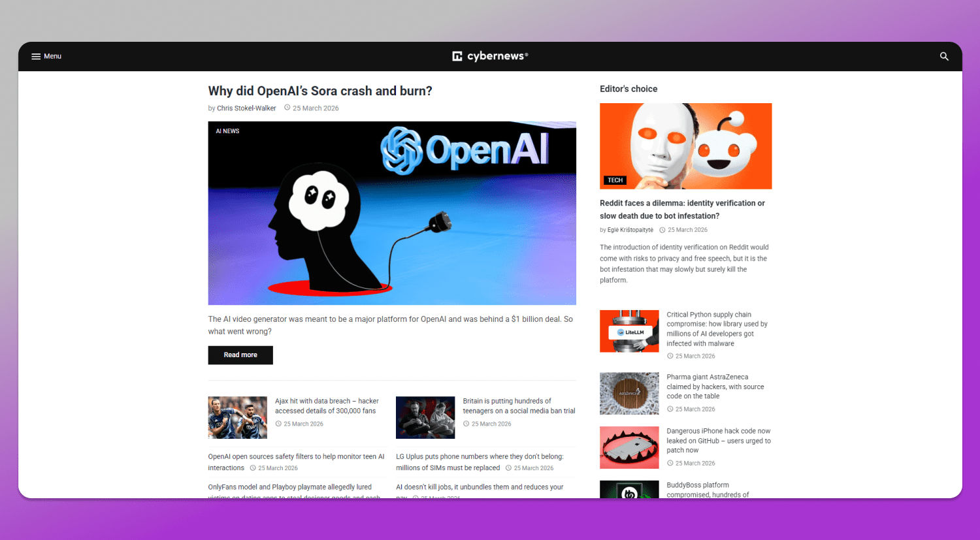Click Ajax football players thumbnail
980x540 pixels.
click(238, 417)
